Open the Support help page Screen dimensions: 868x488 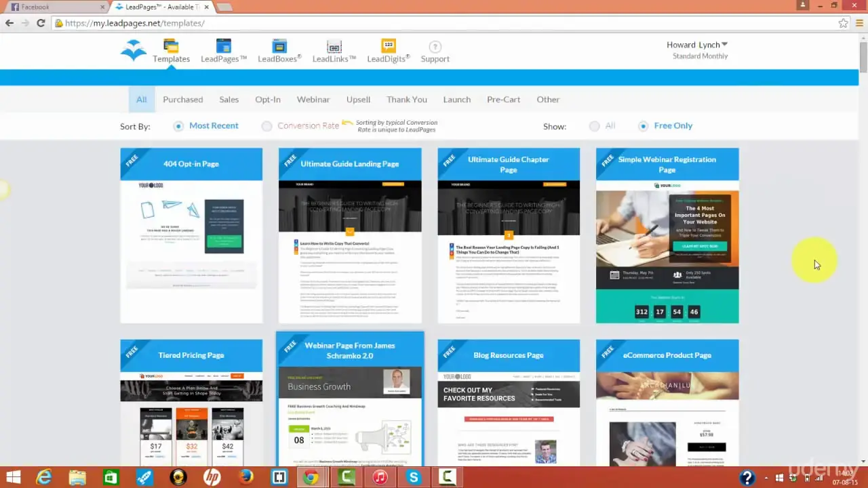coord(435,52)
